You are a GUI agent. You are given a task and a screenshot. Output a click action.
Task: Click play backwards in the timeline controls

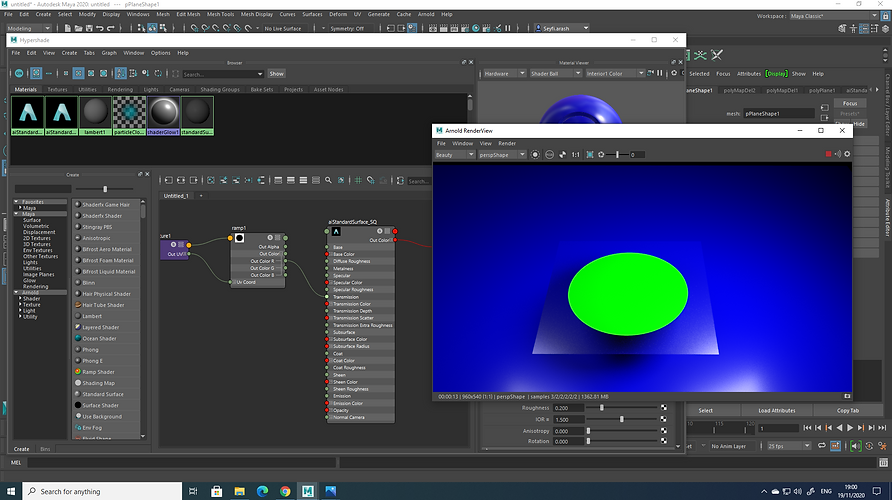[x=839, y=428]
